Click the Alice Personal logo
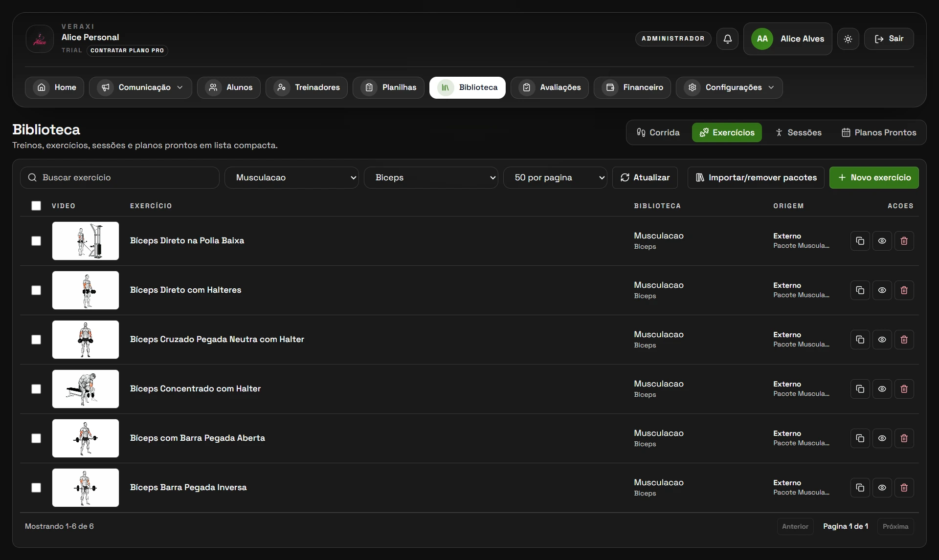Image resolution: width=939 pixels, height=560 pixels. point(40,39)
